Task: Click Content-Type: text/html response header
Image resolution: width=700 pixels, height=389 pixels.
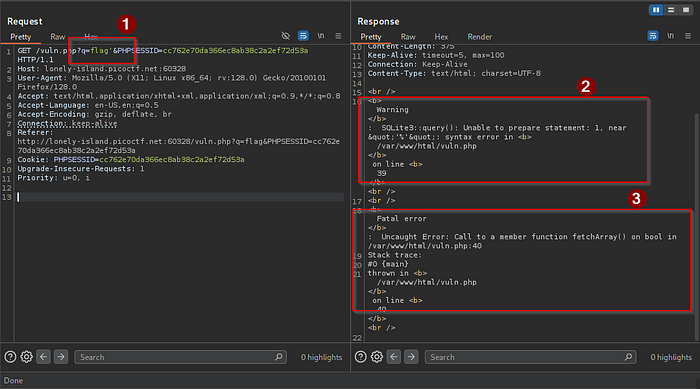Action: coord(454,73)
